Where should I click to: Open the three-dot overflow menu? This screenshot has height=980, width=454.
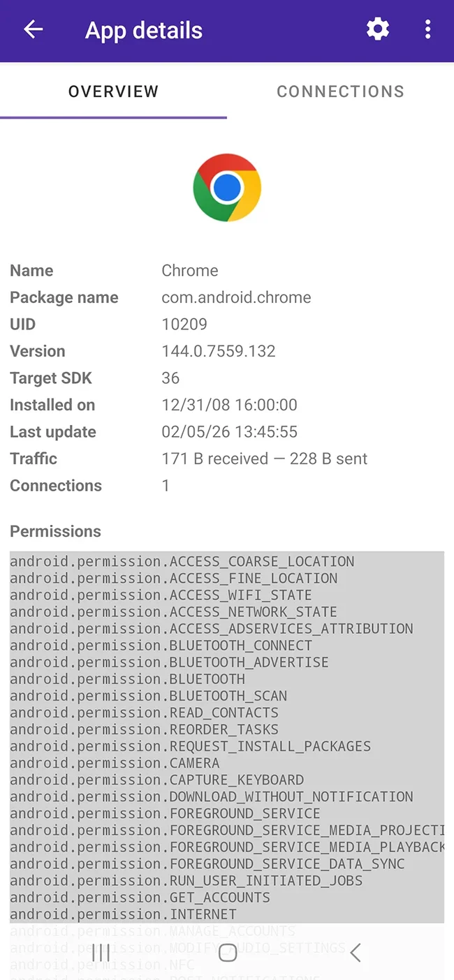point(427,29)
